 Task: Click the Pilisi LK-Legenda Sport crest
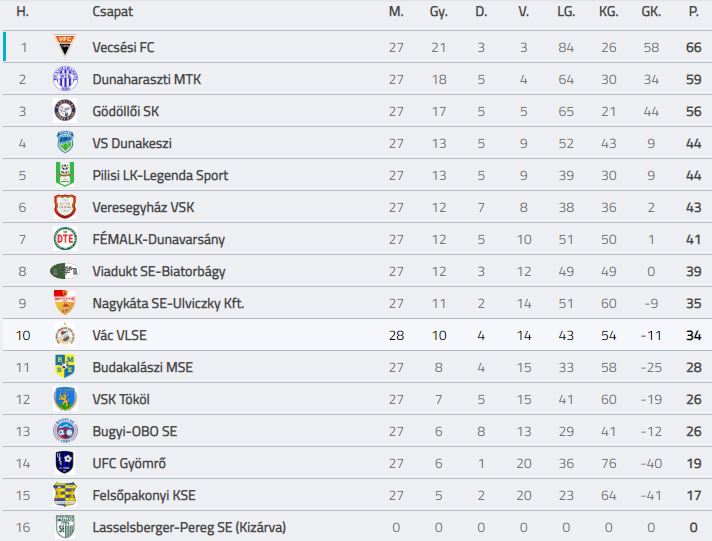tap(65, 174)
